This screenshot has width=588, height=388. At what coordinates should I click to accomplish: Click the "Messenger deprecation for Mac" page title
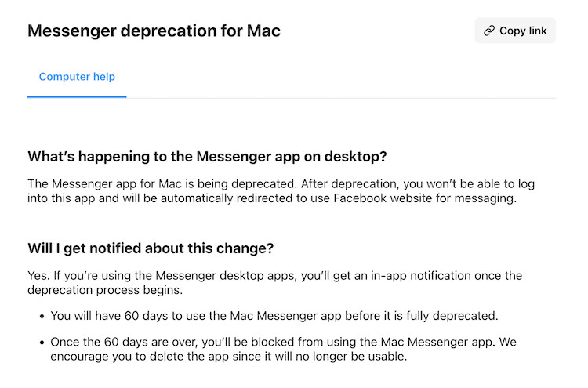pyautogui.click(x=154, y=31)
